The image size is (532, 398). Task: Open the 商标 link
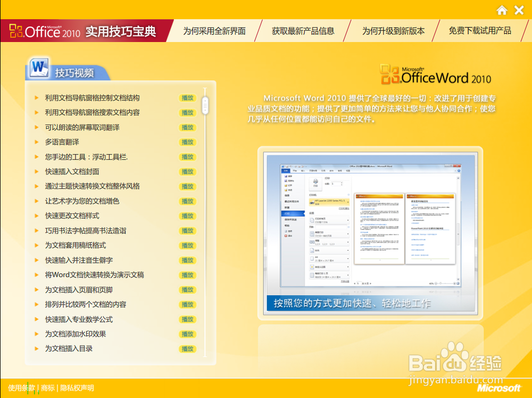tap(48, 388)
